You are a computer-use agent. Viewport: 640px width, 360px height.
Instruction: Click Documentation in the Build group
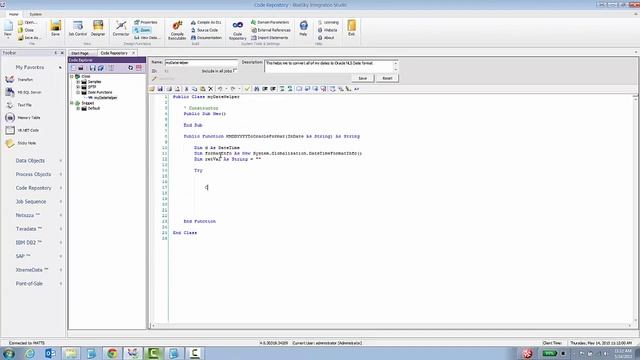[207, 38]
